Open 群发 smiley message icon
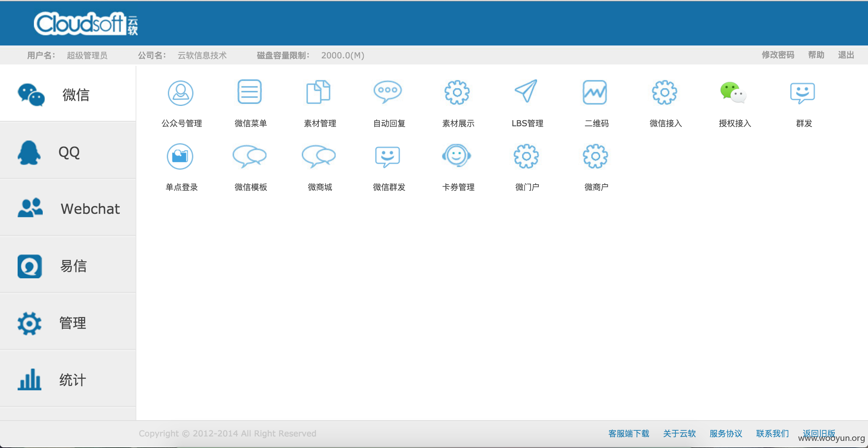The image size is (868, 448). tap(803, 93)
